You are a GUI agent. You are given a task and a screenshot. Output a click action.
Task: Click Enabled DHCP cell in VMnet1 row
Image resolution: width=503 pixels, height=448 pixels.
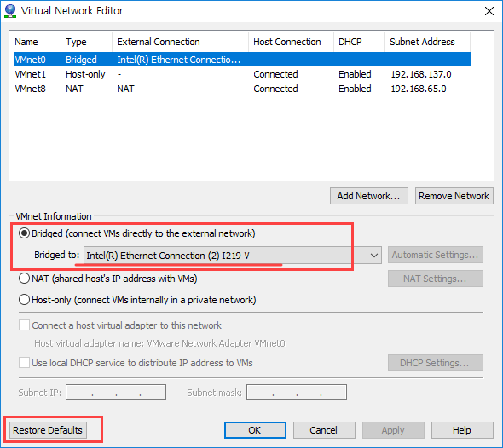tap(355, 74)
